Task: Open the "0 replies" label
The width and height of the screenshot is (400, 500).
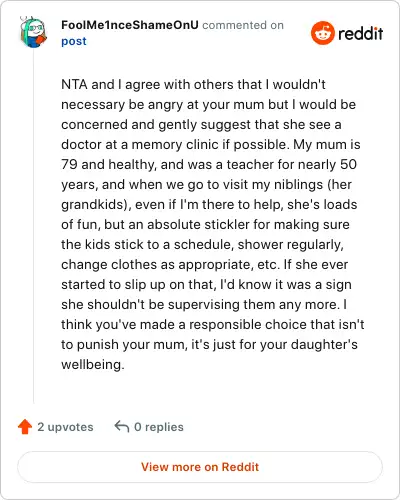Action: pos(159,427)
